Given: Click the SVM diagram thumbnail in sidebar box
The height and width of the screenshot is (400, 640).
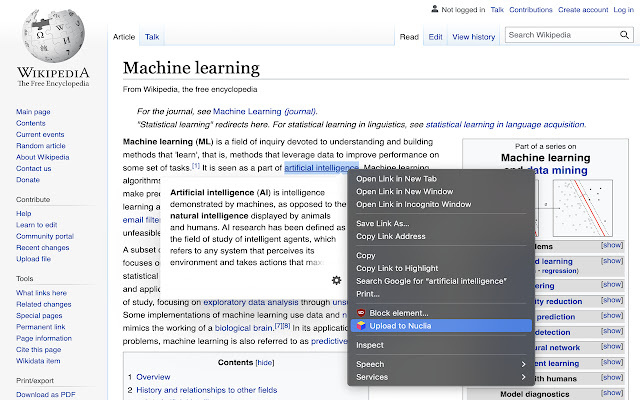Looking at the screenshot, I should coord(582,208).
